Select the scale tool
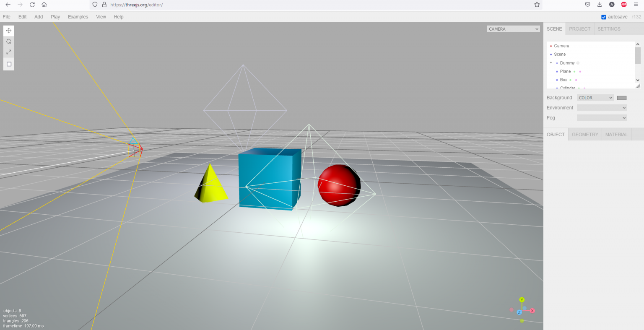 click(x=8, y=52)
